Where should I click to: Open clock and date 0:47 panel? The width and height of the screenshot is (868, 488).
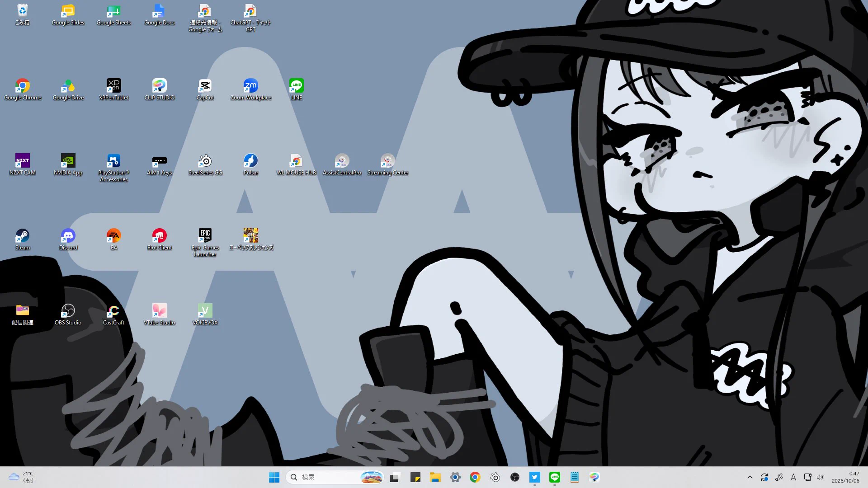(x=845, y=477)
